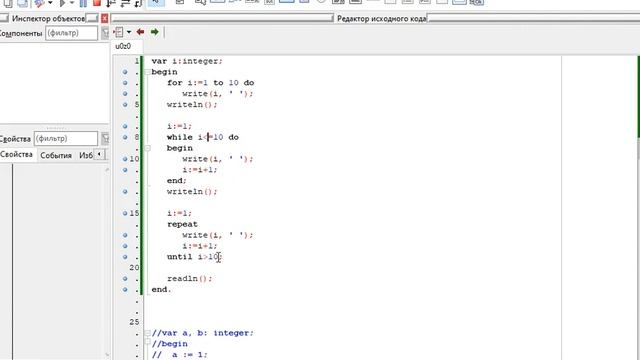Toggle a breakpoint on the 'end.' line

coord(125,289)
